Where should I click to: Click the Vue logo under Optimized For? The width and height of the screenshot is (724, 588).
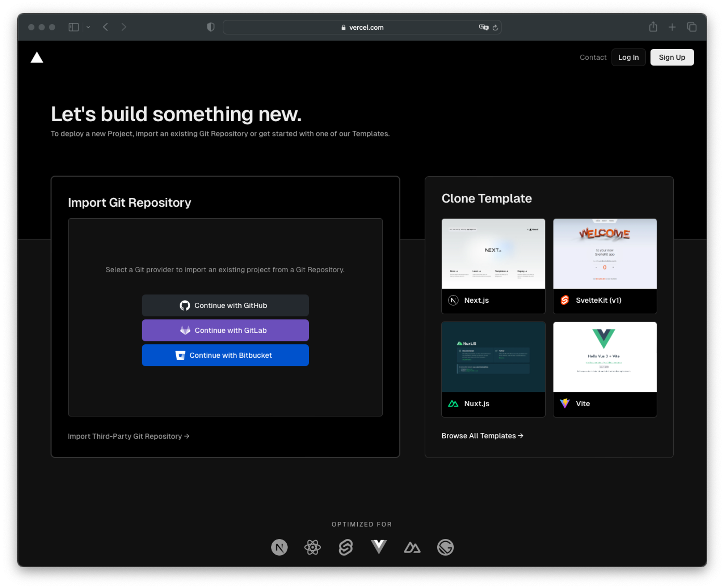coord(379,547)
